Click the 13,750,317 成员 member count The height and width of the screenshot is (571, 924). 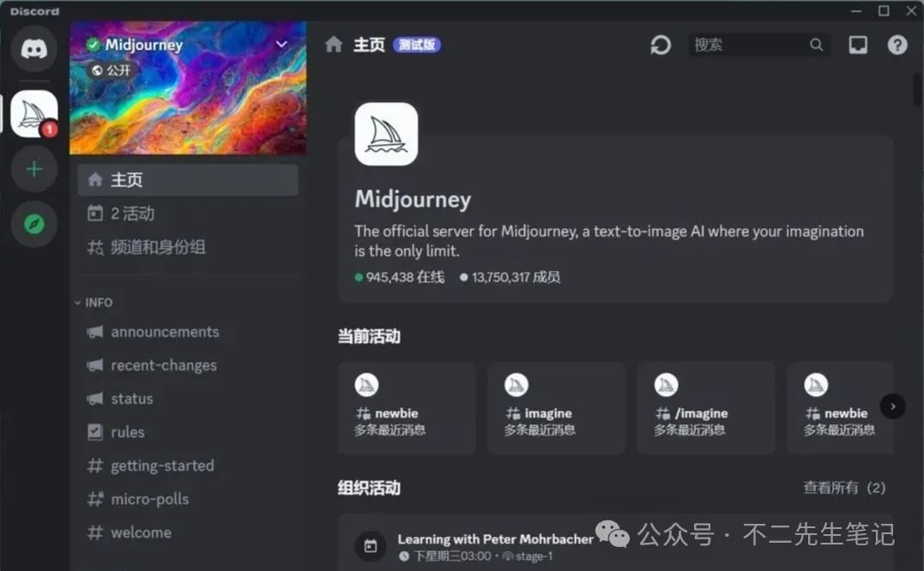[x=510, y=277]
